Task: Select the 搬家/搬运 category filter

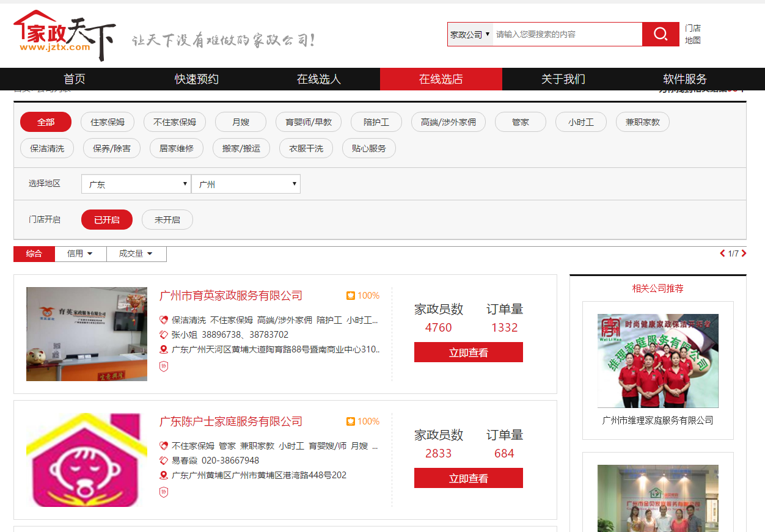Action: 241,148
